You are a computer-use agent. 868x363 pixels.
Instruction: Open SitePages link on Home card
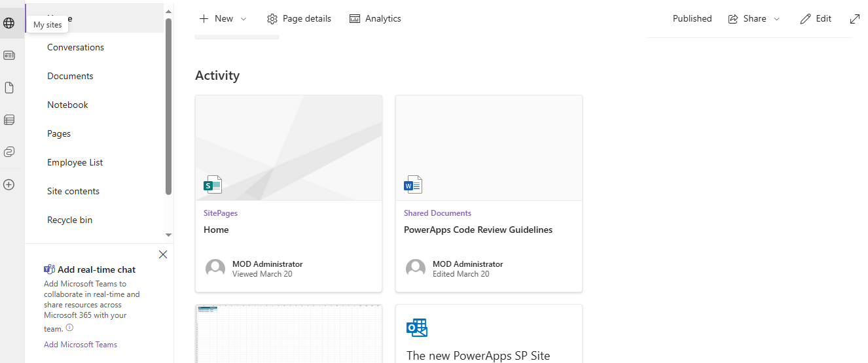point(221,213)
